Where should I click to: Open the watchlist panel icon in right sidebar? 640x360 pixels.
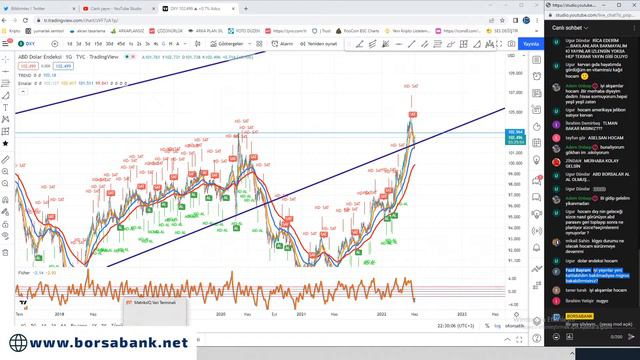[x=537, y=60]
